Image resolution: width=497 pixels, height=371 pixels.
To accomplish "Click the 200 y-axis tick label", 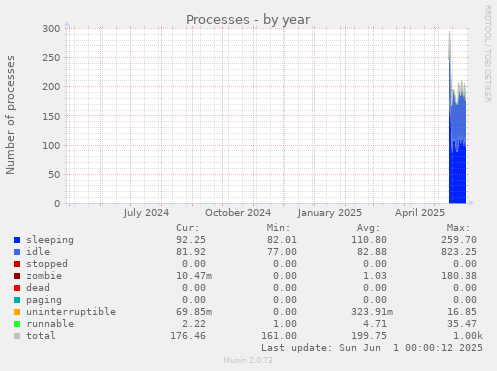I will click(x=51, y=87).
